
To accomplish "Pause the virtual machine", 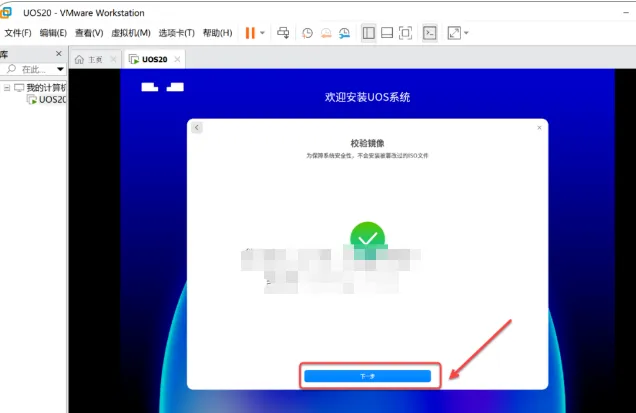I will pos(250,33).
